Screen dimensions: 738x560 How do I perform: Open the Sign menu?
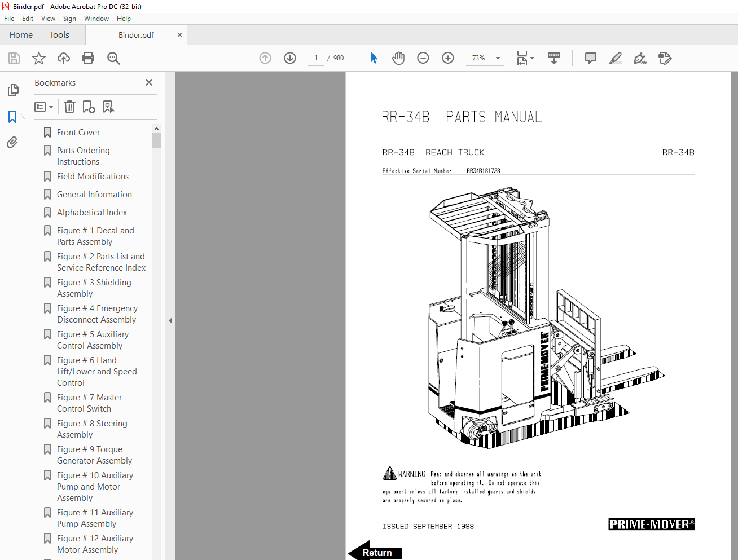coord(69,19)
